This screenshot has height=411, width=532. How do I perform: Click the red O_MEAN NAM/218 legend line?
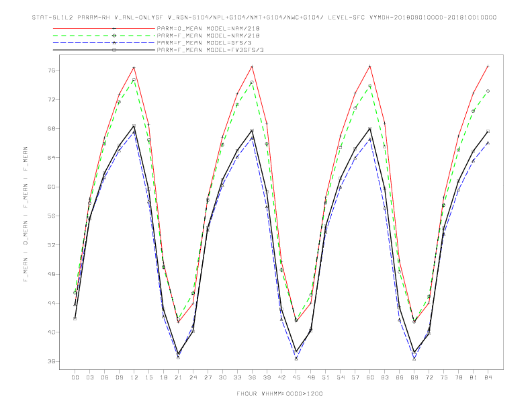click(104, 28)
